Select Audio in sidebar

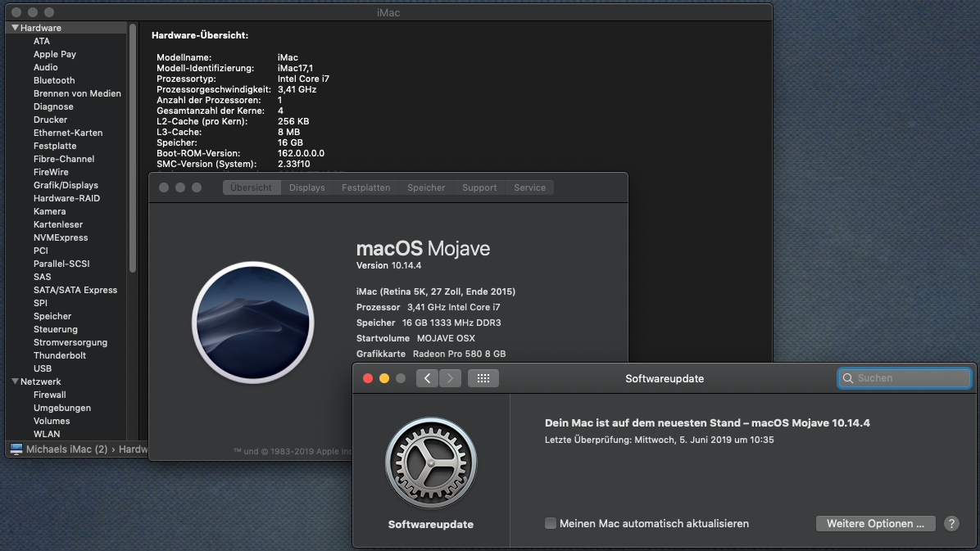click(x=45, y=67)
